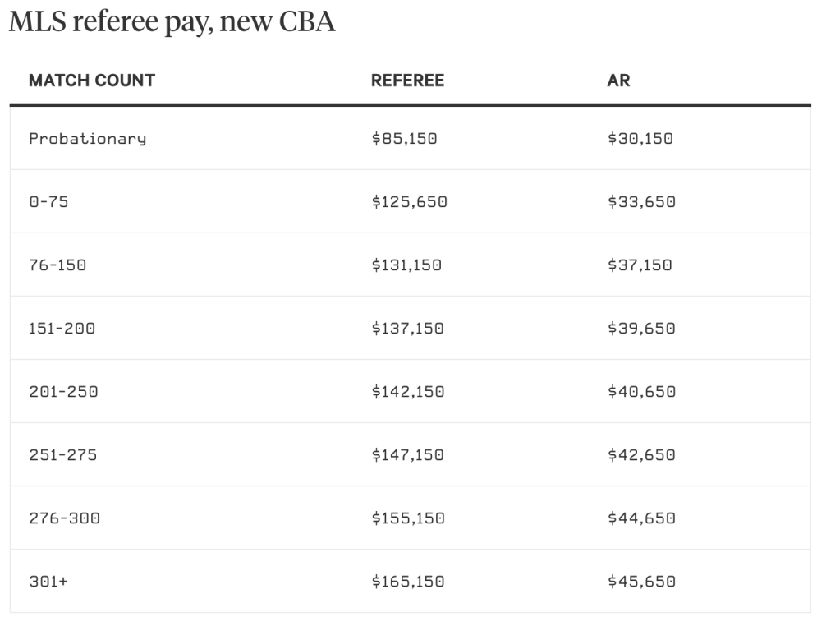Viewport: 840px width, 640px height.
Task: Select the "MLS referee pay, new CBA" title
Action: tap(172, 21)
